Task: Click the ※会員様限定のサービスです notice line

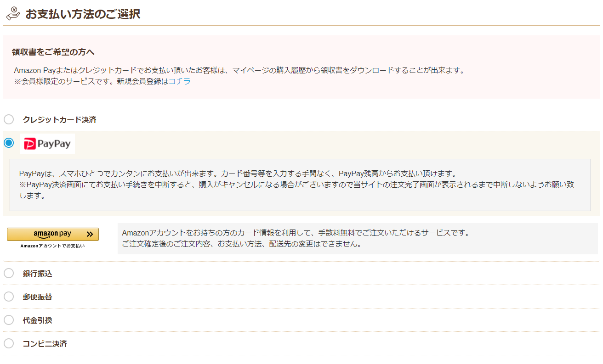Action: click(102, 82)
